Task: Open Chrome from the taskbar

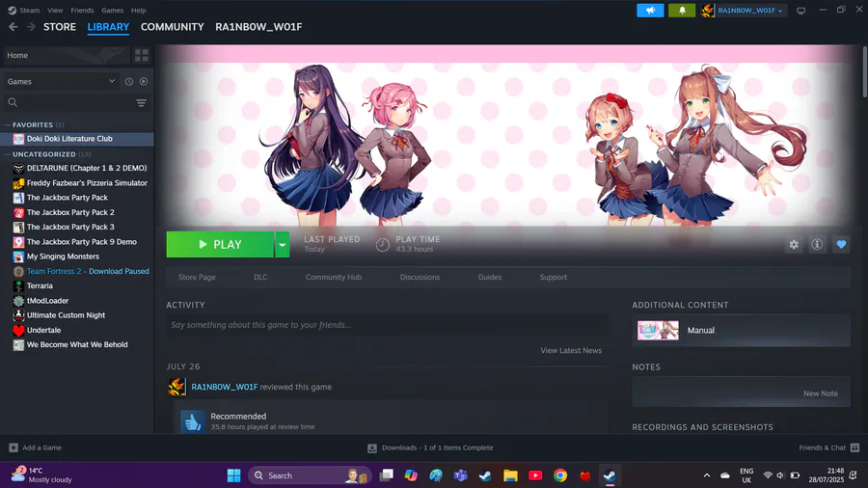Action: click(x=560, y=475)
